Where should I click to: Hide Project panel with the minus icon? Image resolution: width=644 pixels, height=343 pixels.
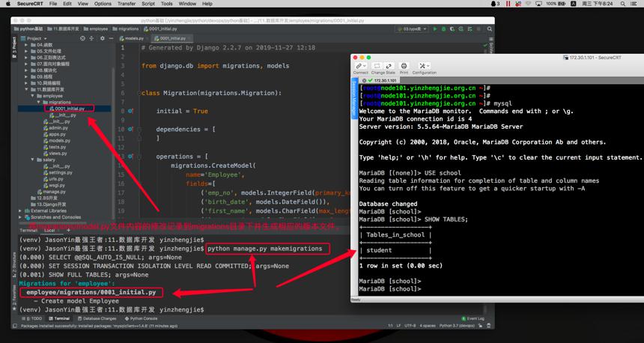click(111, 38)
